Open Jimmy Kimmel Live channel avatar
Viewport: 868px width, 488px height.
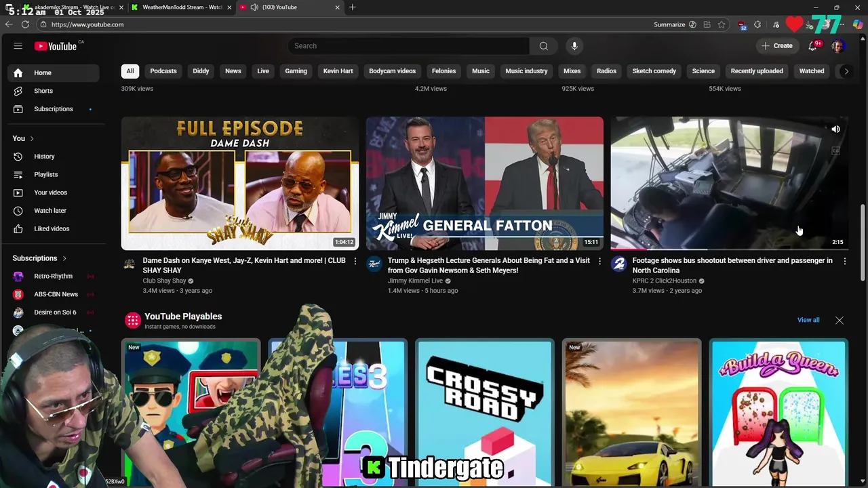(374, 264)
